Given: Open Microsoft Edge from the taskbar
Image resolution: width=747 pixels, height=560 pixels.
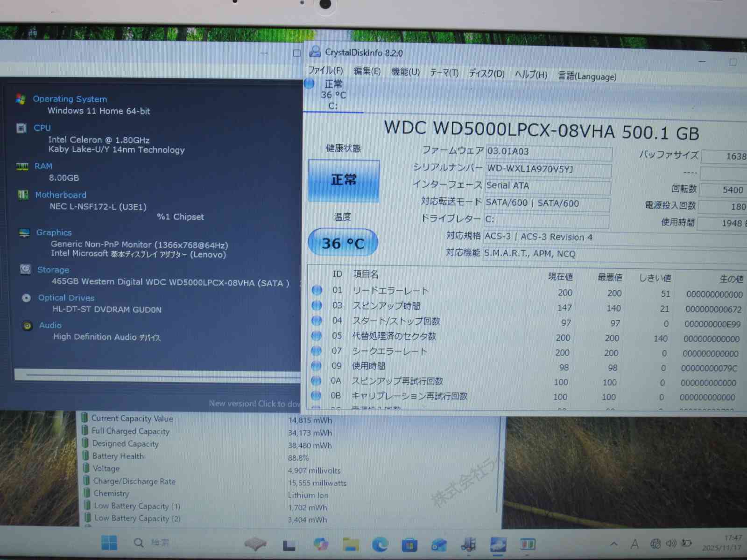Looking at the screenshot, I should (380, 544).
